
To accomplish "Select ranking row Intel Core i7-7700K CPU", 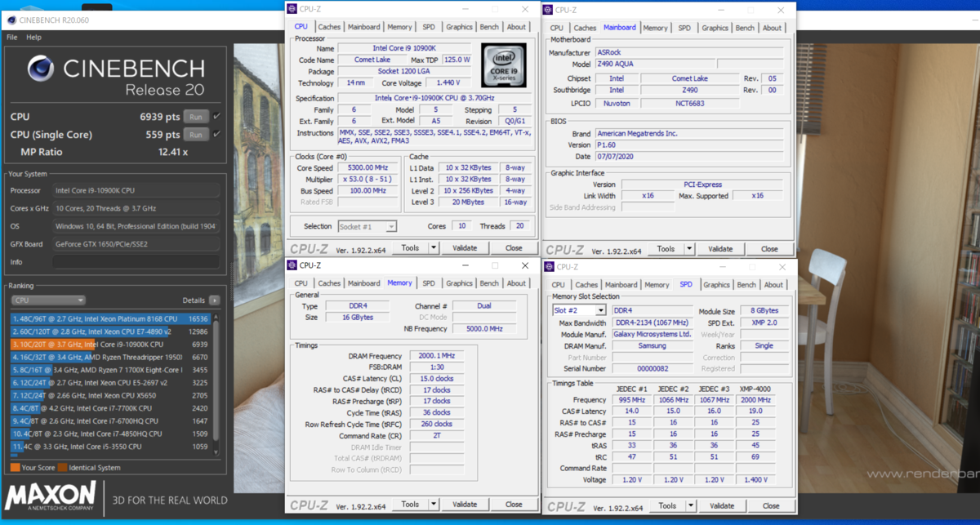I will 111,408.
